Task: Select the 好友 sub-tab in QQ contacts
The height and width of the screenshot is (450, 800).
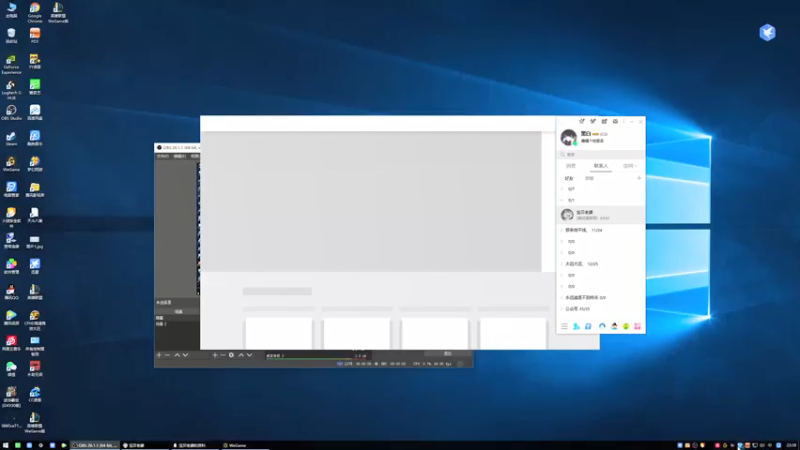Action: click(x=569, y=179)
